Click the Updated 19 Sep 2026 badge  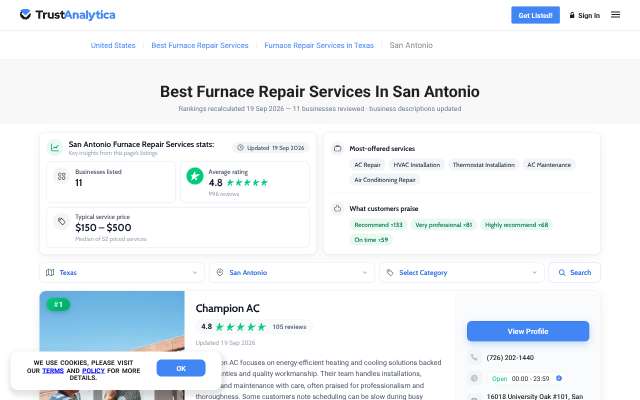[x=271, y=148]
